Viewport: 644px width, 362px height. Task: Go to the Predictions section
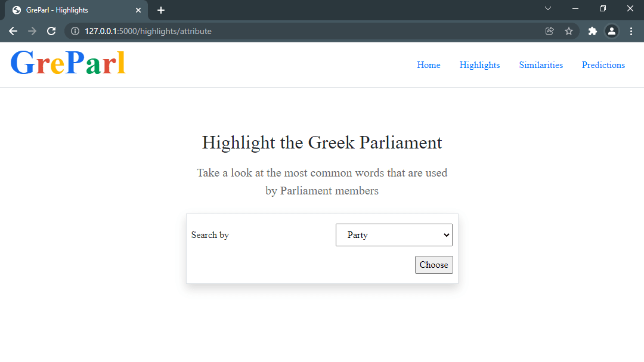[603, 65]
